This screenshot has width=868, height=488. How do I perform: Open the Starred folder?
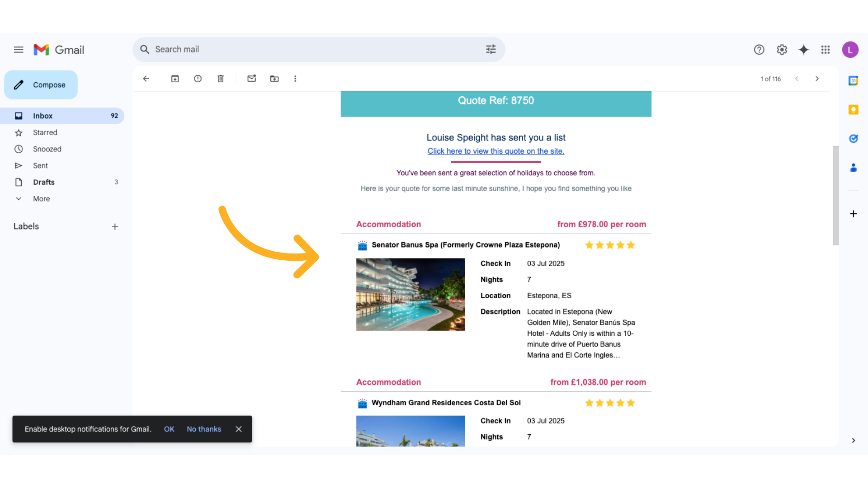[45, 132]
